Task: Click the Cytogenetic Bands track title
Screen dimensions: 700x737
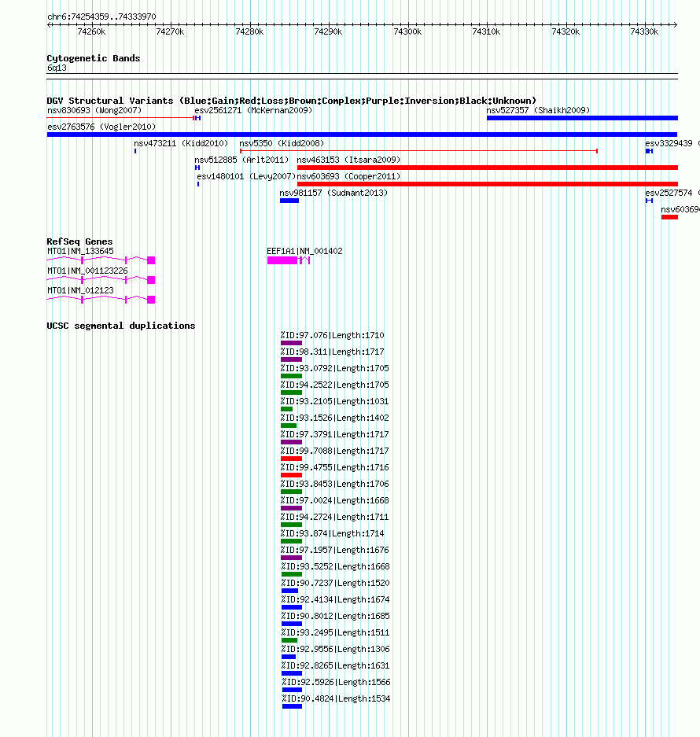Action: tap(93, 58)
